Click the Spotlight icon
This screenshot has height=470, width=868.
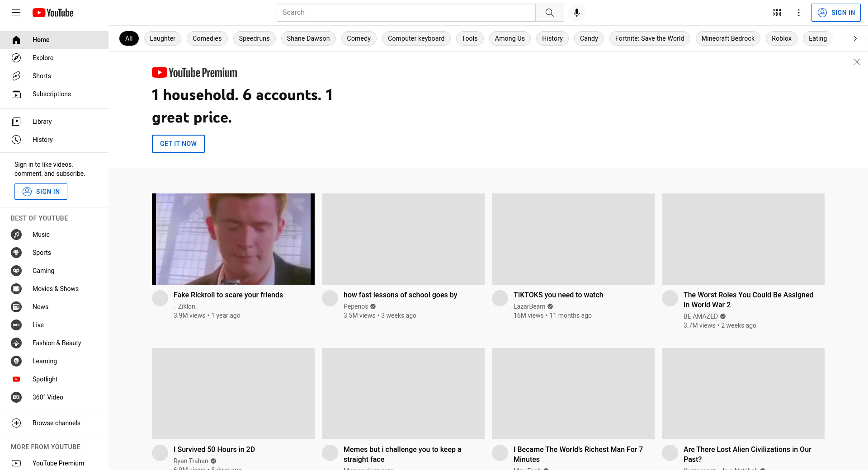[x=16, y=379]
